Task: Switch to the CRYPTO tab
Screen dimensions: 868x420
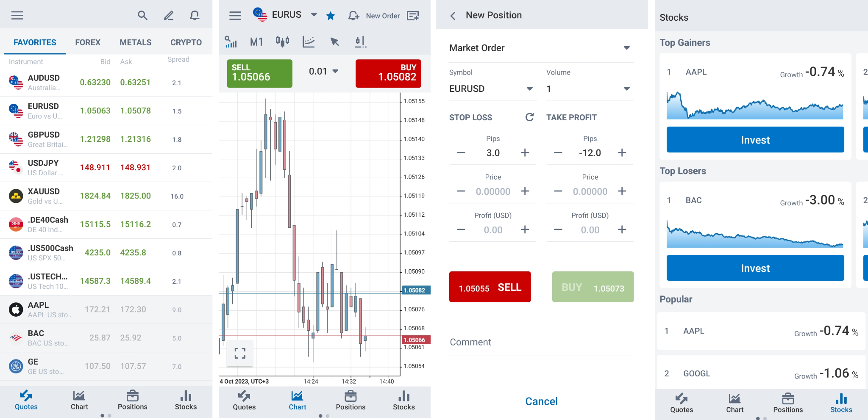Action: [186, 42]
